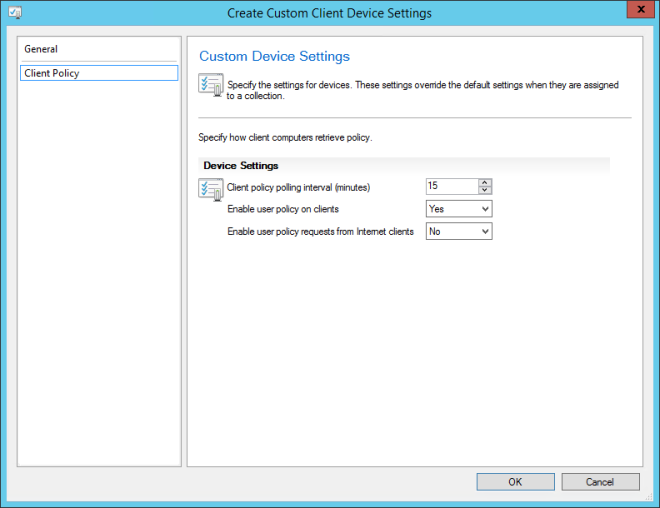
Task: Click the checklist icon beside the settings description
Action: point(211,87)
